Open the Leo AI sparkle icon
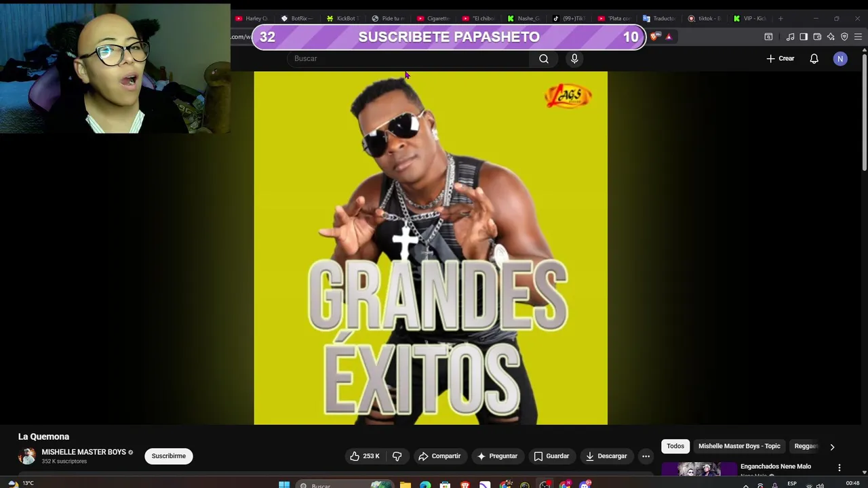Viewport: 868px width, 488px height. point(831,37)
